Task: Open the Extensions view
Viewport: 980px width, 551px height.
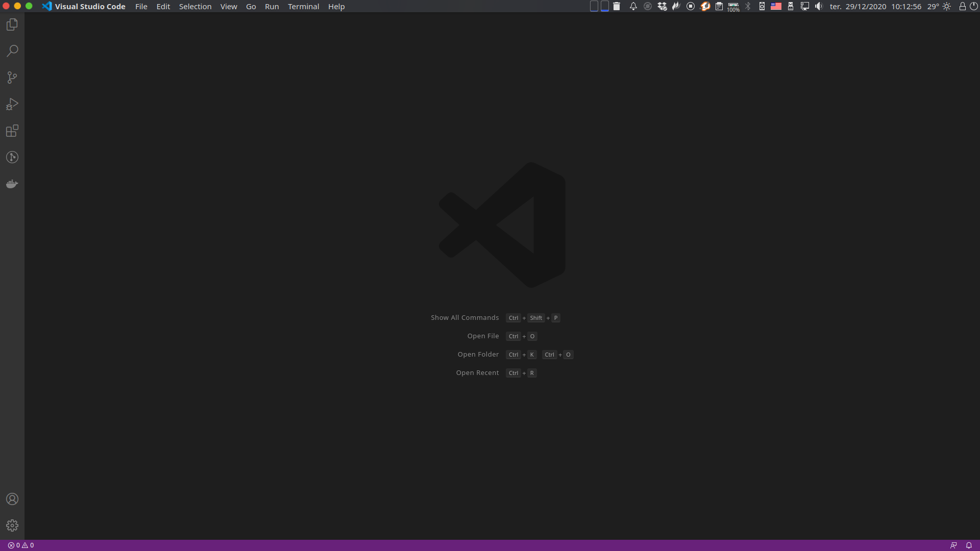Action: [x=12, y=131]
